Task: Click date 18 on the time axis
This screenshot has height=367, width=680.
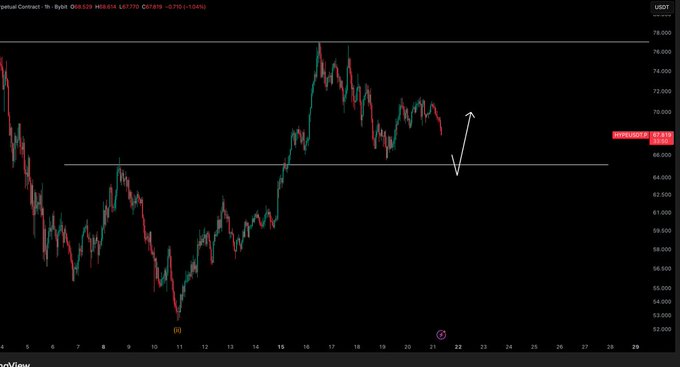Action: click(x=357, y=347)
